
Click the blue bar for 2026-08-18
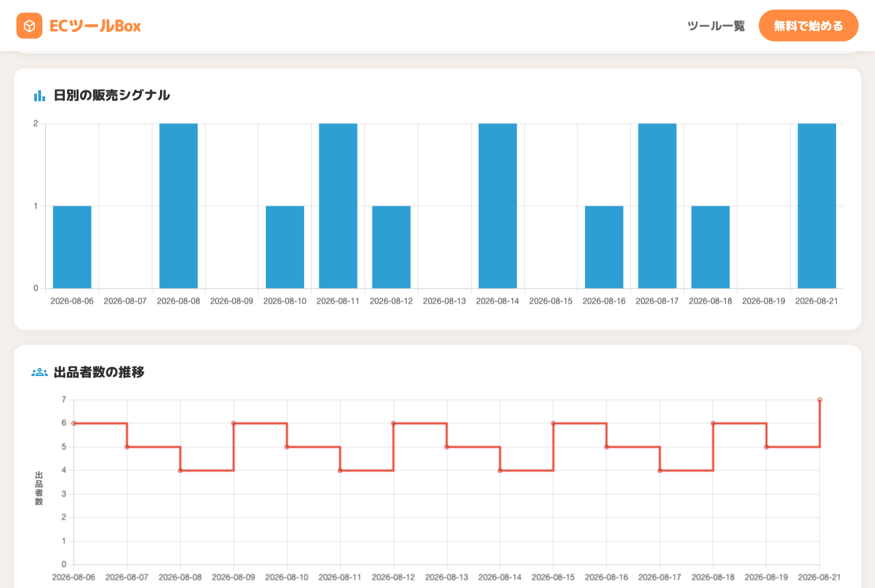coord(711,247)
